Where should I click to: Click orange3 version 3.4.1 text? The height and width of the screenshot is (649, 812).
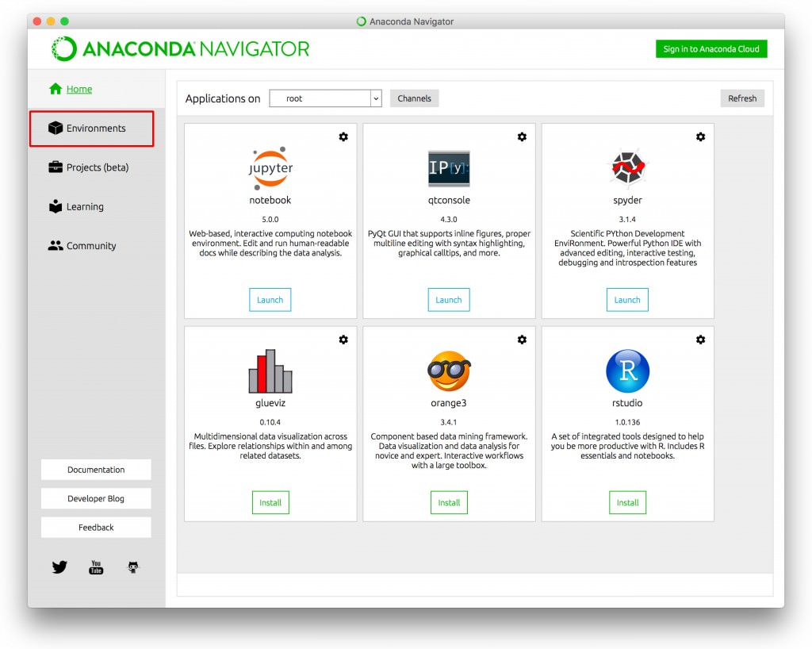pyautogui.click(x=449, y=422)
